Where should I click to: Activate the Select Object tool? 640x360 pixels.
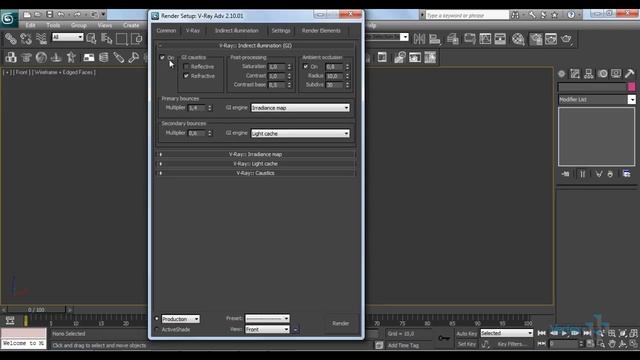pos(91,39)
